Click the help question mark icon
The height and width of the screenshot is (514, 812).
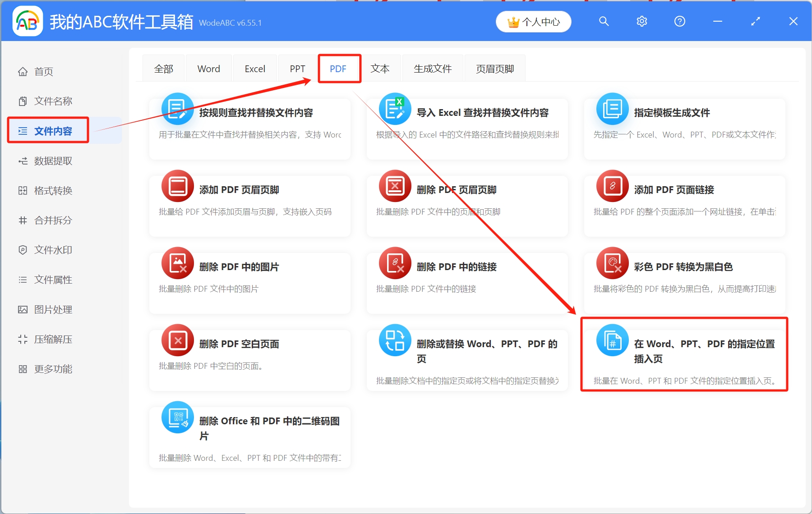pos(679,21)
